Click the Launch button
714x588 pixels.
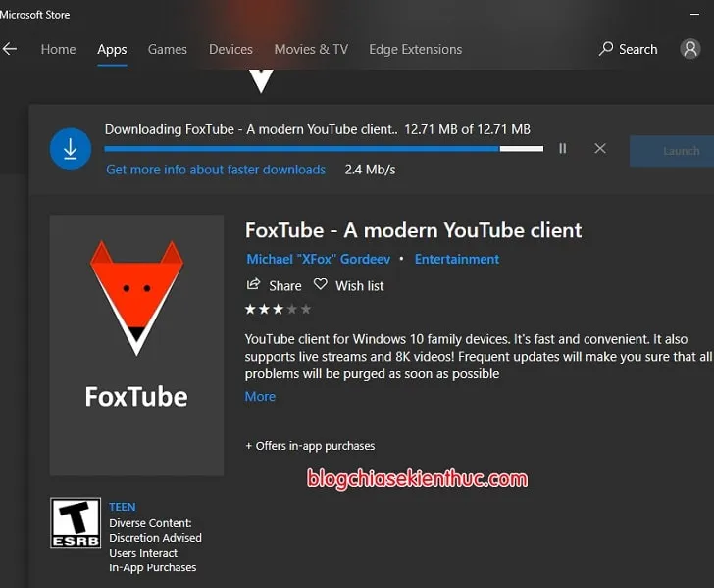[x=672, y=151]
